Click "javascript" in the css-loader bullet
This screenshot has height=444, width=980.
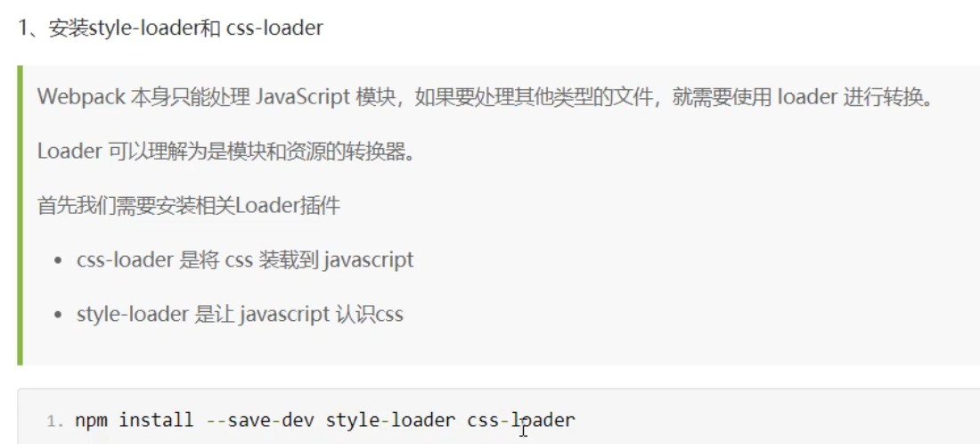pos(368,260)
